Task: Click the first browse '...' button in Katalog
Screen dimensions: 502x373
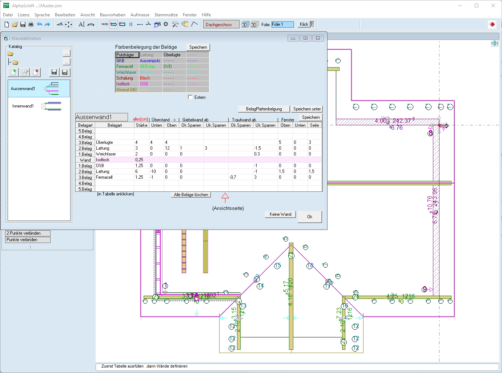Action: [67, 53]
